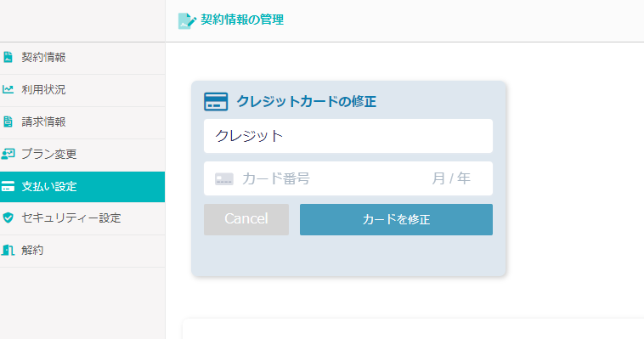Click the 契約情報 document icon in sidebar
The image size is (644, 339).
pos(8,57)
